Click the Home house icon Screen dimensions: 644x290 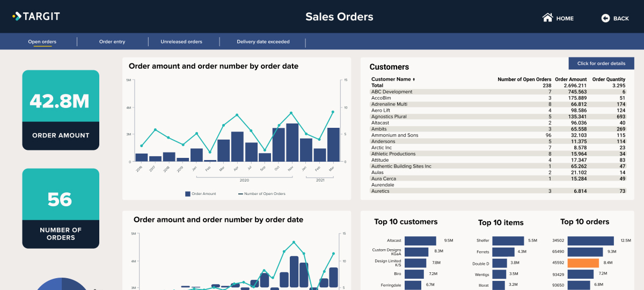click(x=547, y=18)
